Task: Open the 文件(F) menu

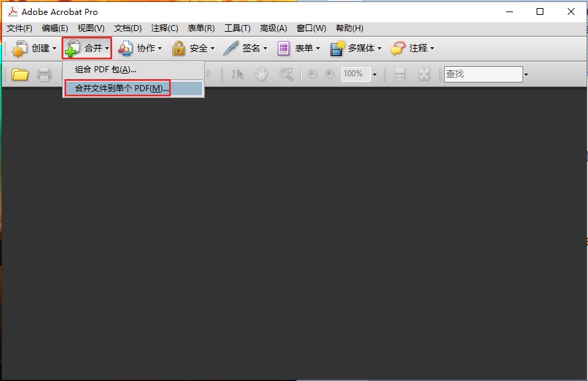Action: click(x=19, y=28)
